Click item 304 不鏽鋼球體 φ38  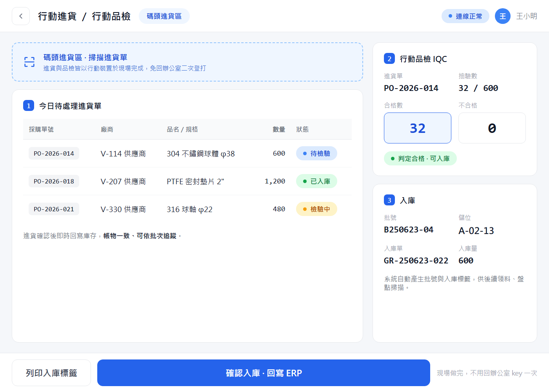click(201, 154)
